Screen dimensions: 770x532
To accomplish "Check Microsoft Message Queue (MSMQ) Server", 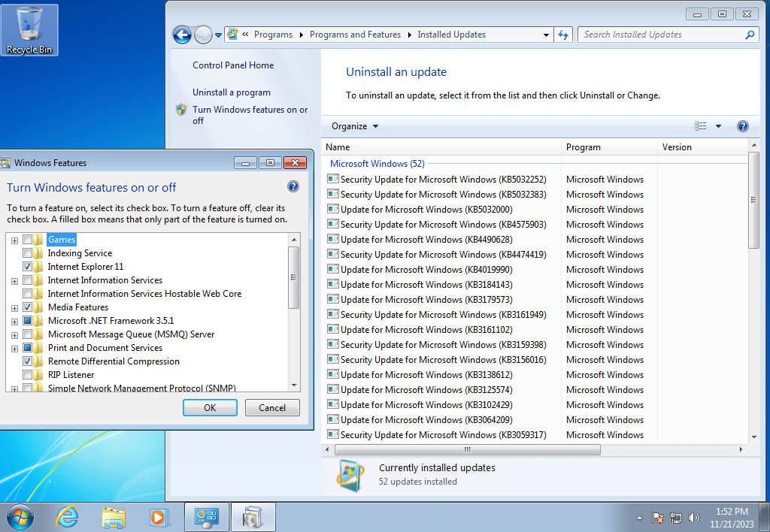I will tap(28, 334).
